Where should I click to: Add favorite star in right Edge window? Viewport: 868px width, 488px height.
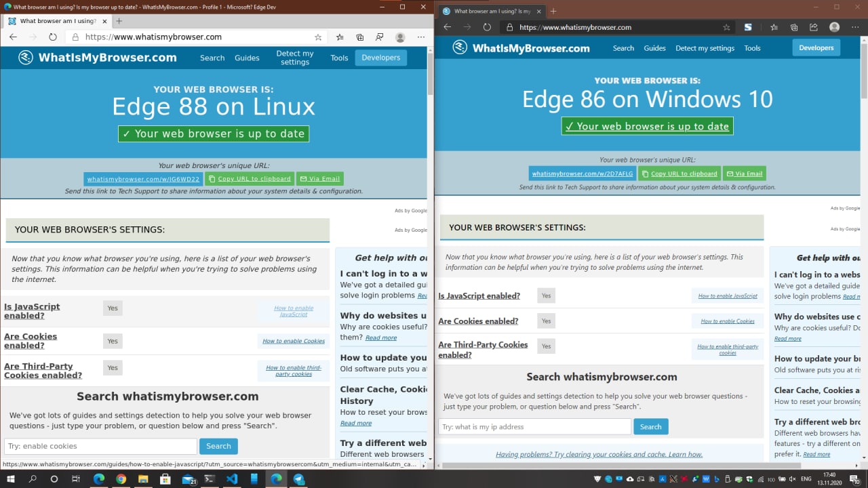(x=726, y=27)
